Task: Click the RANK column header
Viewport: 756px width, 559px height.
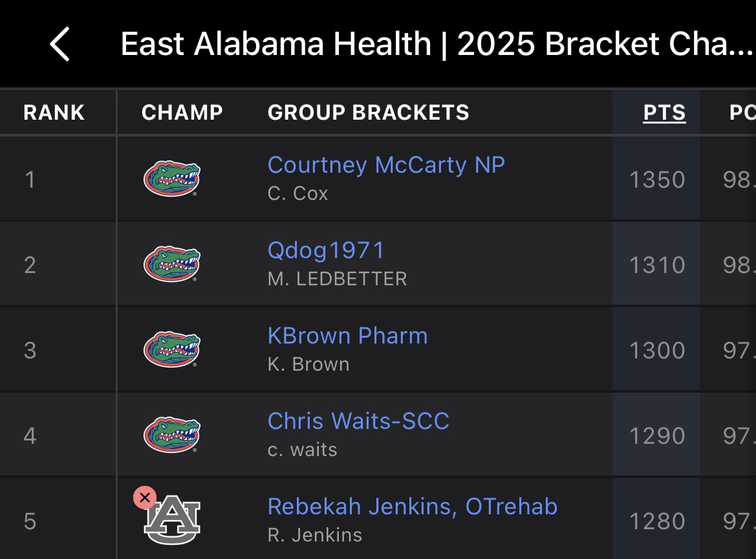Action: 54,113
